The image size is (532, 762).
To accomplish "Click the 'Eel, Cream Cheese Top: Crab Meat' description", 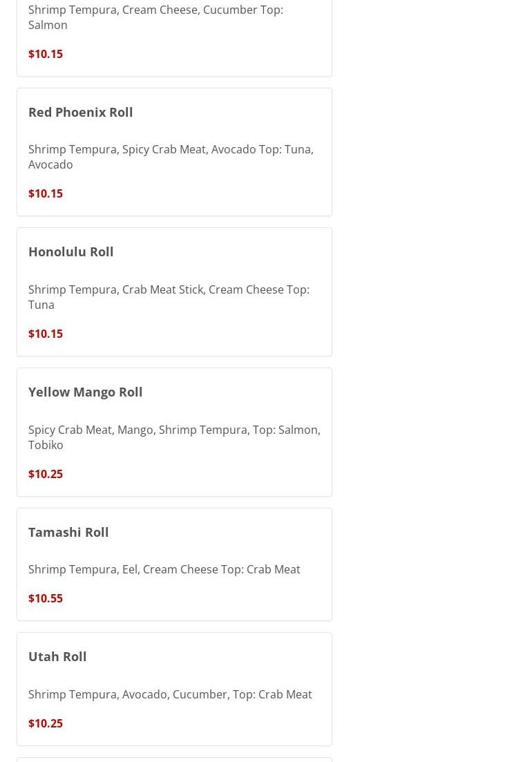I will [x=164, y=569].
